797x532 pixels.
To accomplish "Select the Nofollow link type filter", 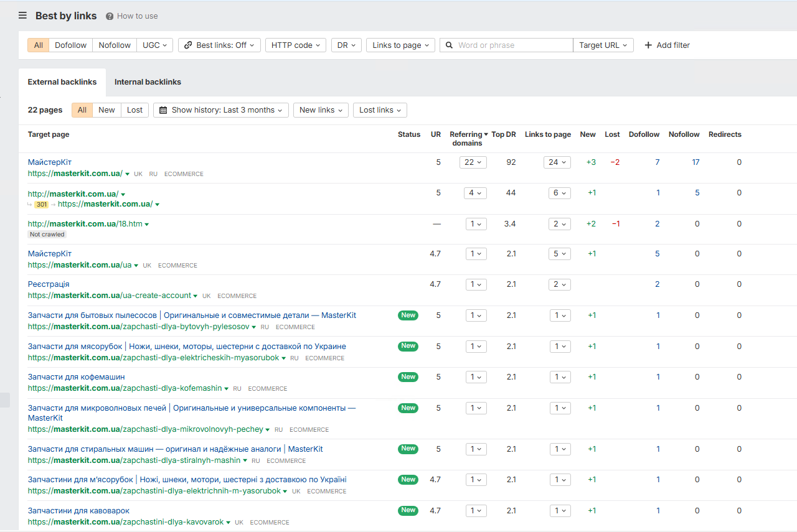I will [x=115, y=45].
